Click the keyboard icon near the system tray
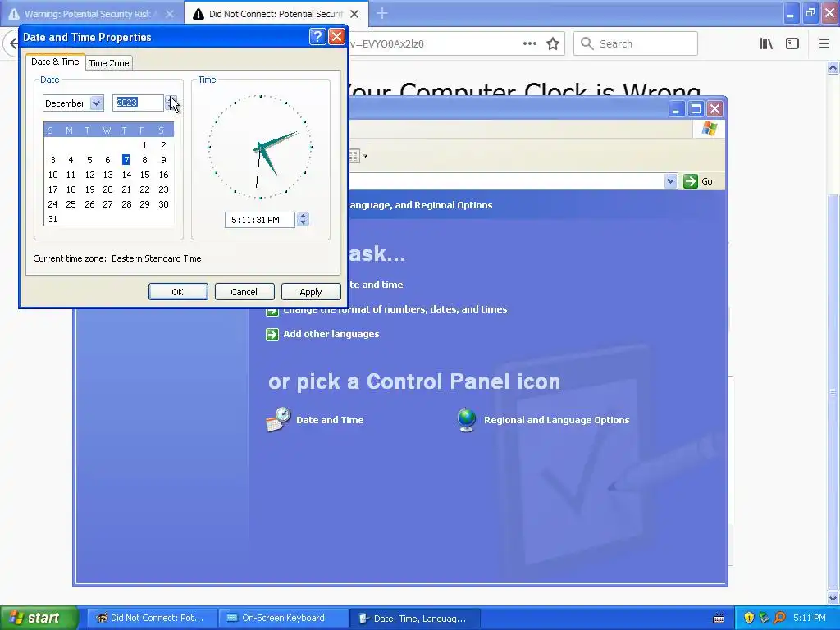This screenshot has height=630, width=840. pyautogui.click(x=719, y=619)
